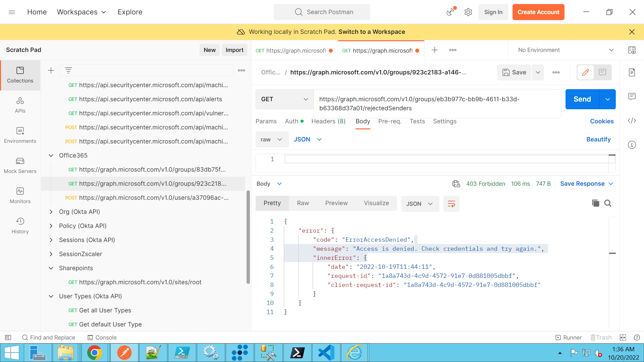This screenshot has height=362, width=644.
Task: Click the Send button
Action: pos(582,99)
